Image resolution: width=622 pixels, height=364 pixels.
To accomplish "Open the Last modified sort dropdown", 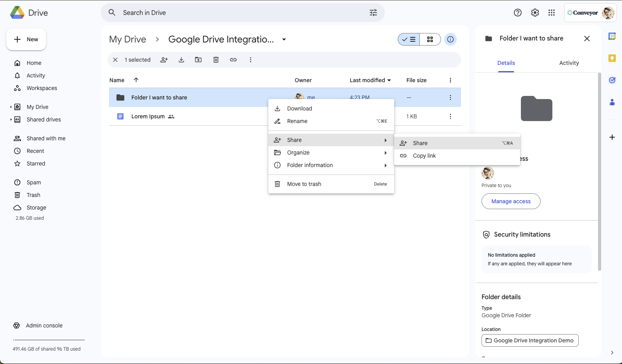I will (x=370, y=80).
